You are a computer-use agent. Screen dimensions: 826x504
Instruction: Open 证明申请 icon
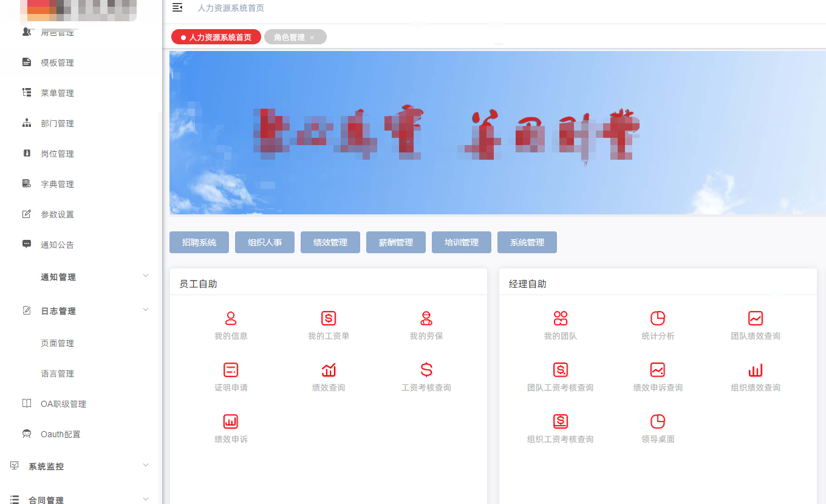pyautogui.click(x=231, y=370)
